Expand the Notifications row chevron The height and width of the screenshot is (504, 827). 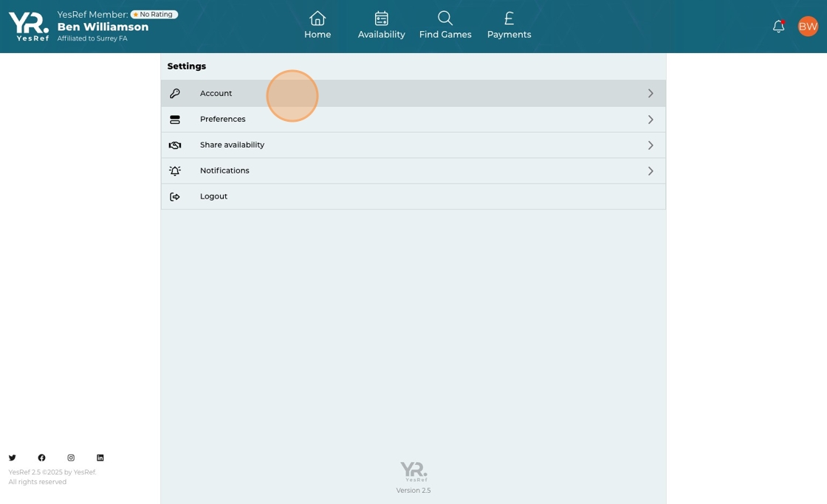pyautogui.click(x=651, y=170)
